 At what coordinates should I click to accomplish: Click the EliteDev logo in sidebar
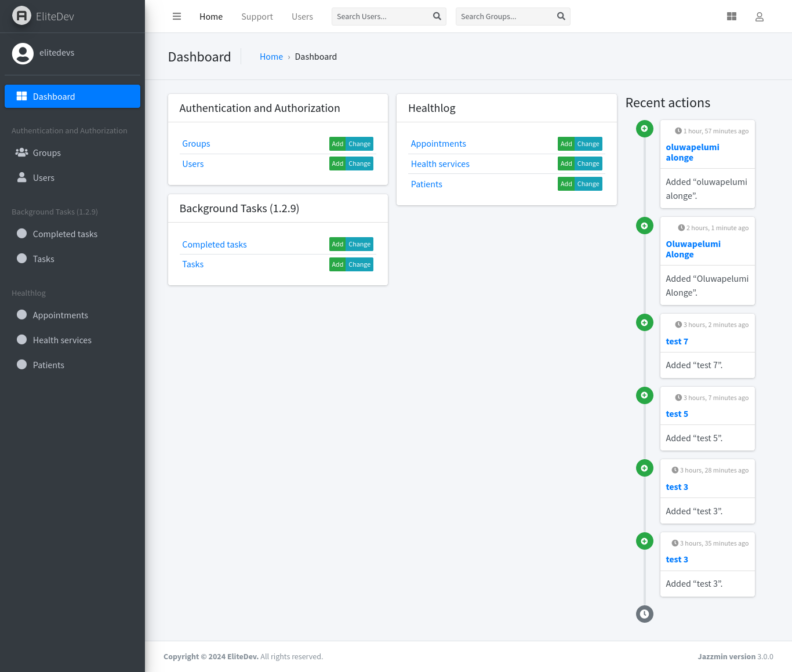tap(21, 16)
